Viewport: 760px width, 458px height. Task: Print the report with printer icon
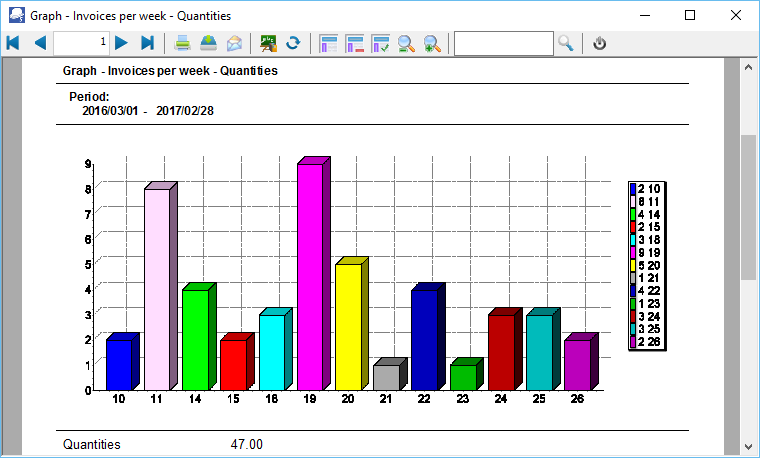[x=183, y=43]
